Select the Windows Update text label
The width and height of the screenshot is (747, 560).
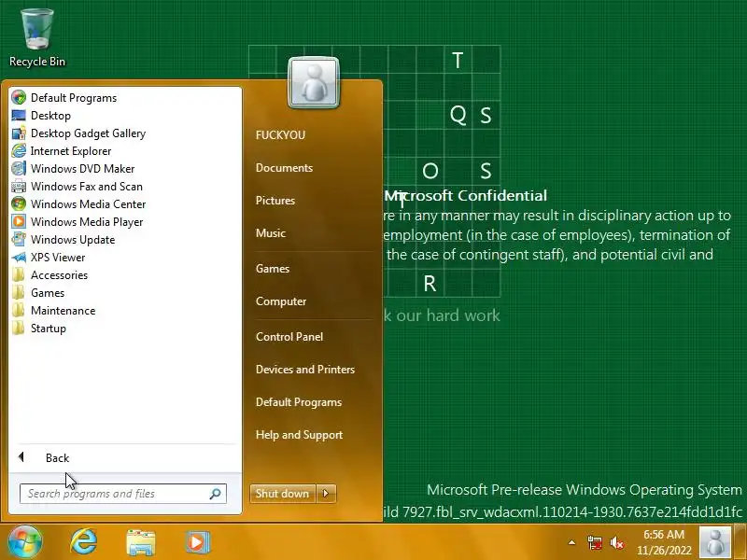point(73,240)
